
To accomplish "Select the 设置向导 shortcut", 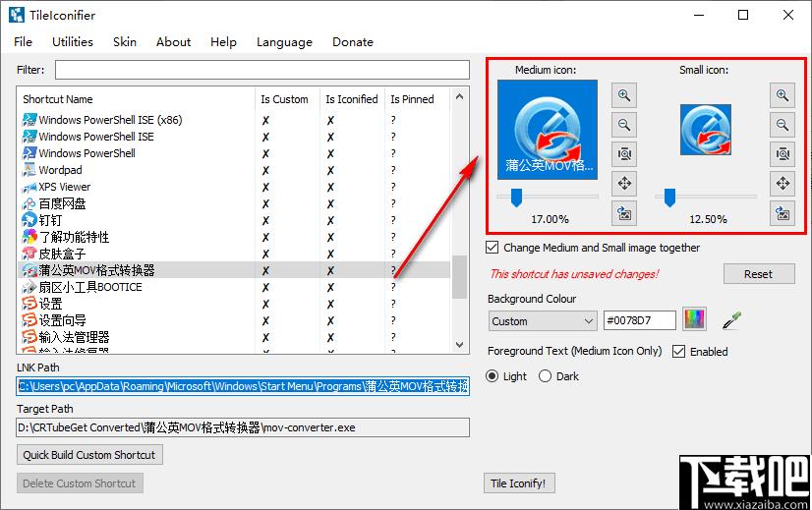I will pyautogui.click(x=236, y=320).
